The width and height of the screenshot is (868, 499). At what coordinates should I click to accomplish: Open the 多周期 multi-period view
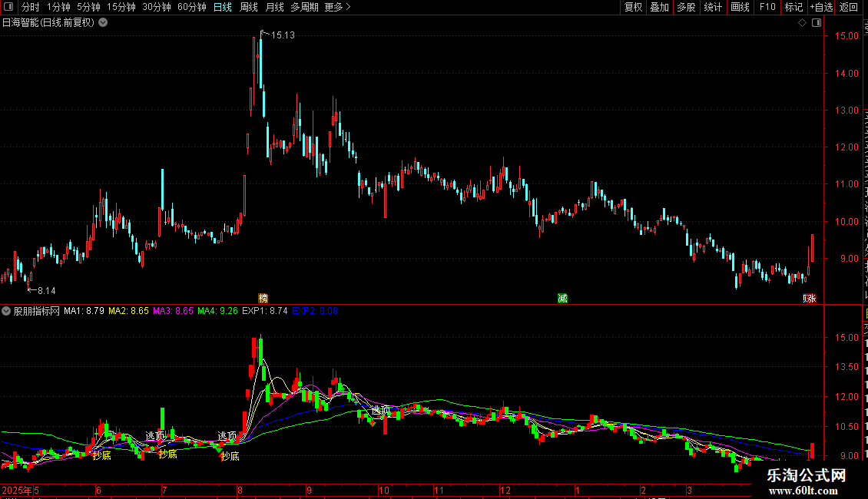pyautogui.click(x=304, y=7)
